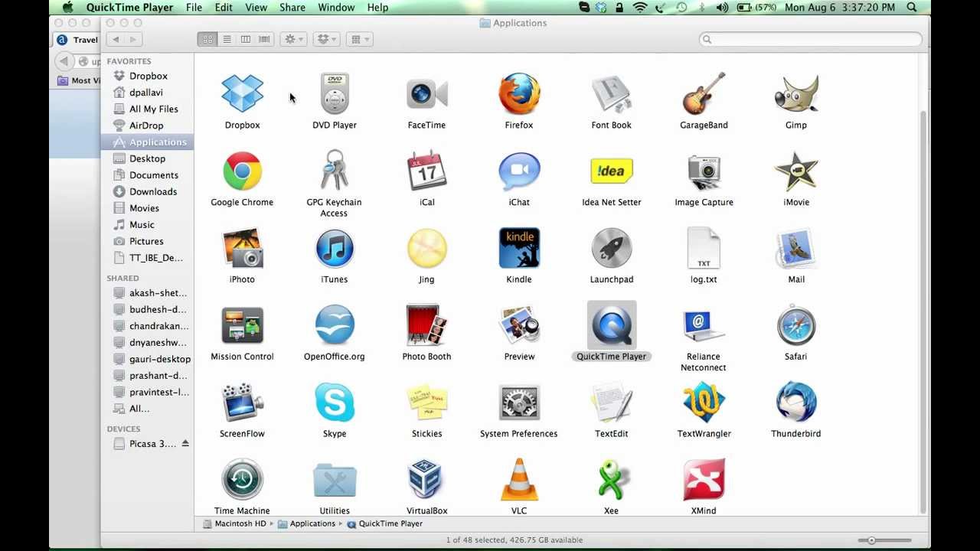Select the Mission Control icon
980x551 pixels.
(242, 325)
